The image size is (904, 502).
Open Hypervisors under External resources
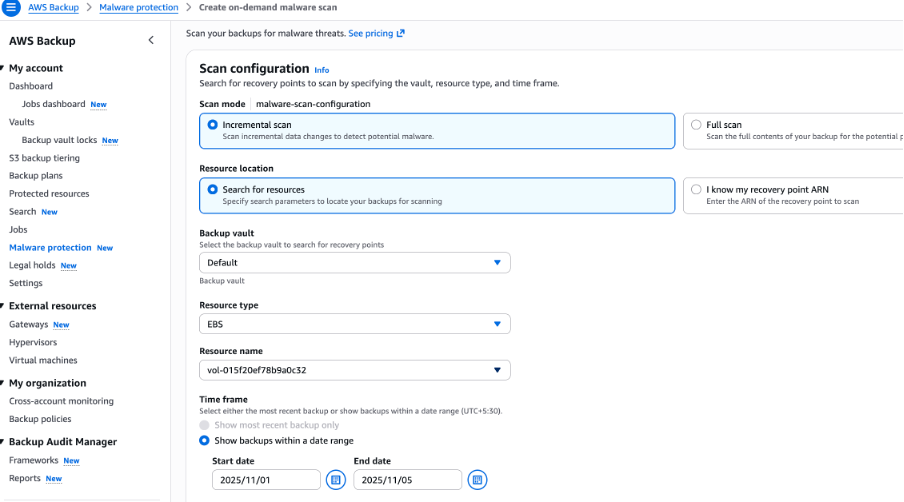pos(33,342)
